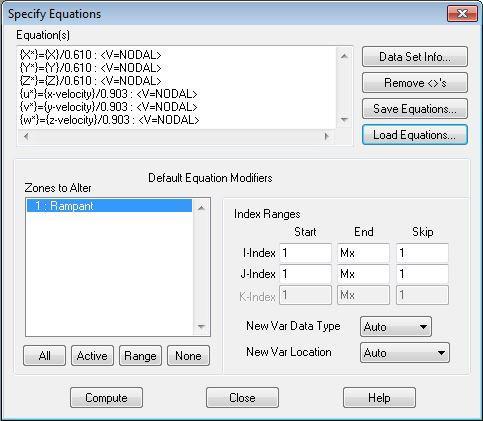Close the Specify Equations window

(462, 14)
